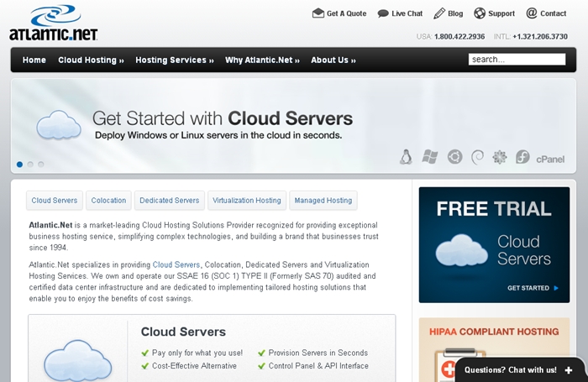This screenshot has width=588, height=382.
Task: Click the Atlantic.Net logo
Action: 53,23
